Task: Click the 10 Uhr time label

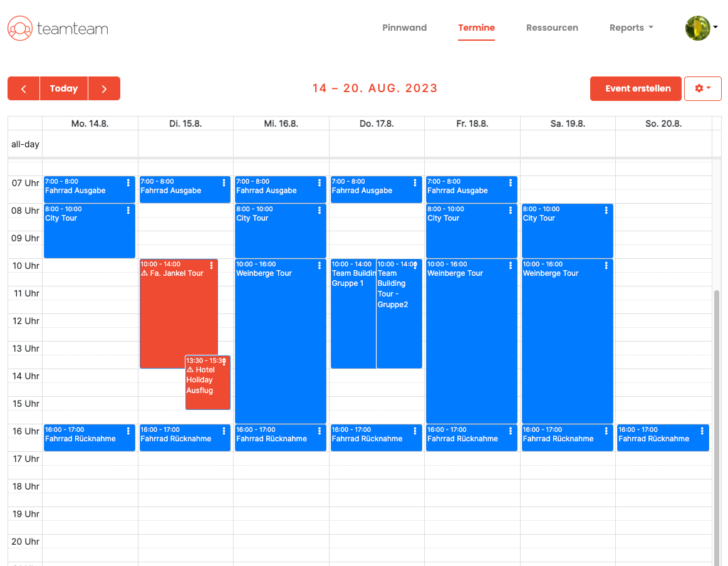Action: (x=26, y=266)
